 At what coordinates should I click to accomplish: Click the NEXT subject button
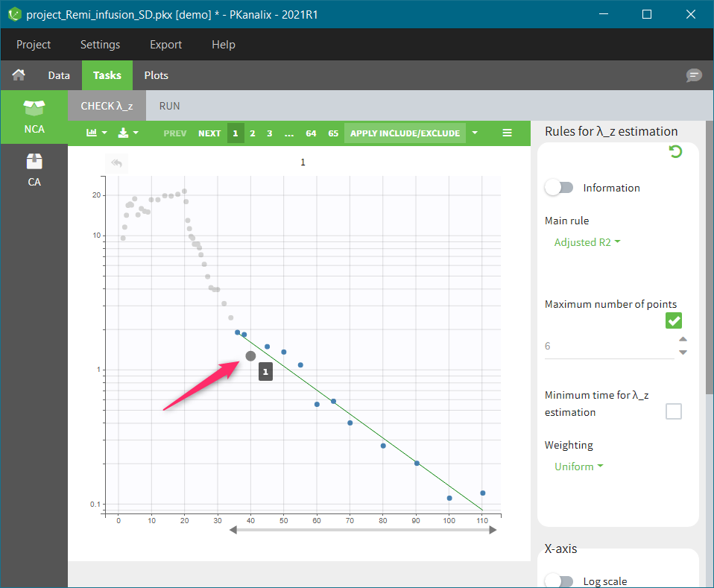(x=209, y=133)
